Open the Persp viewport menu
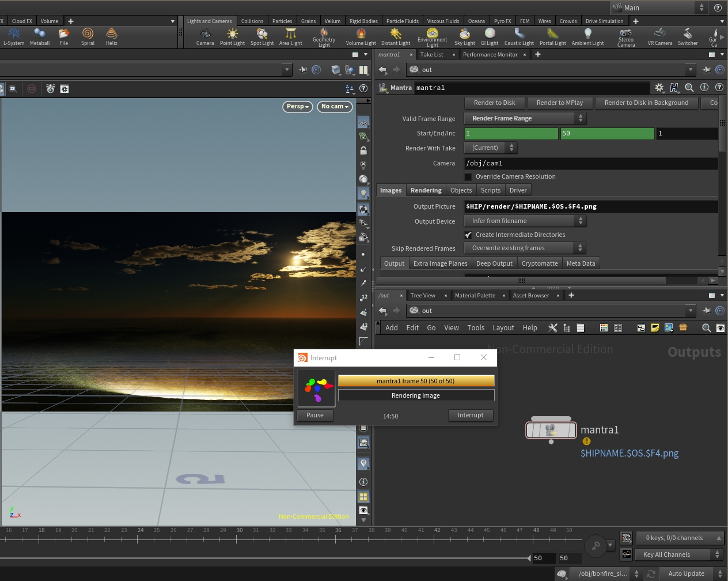Viewport: 728px width, 581px height. coord(298,107)
